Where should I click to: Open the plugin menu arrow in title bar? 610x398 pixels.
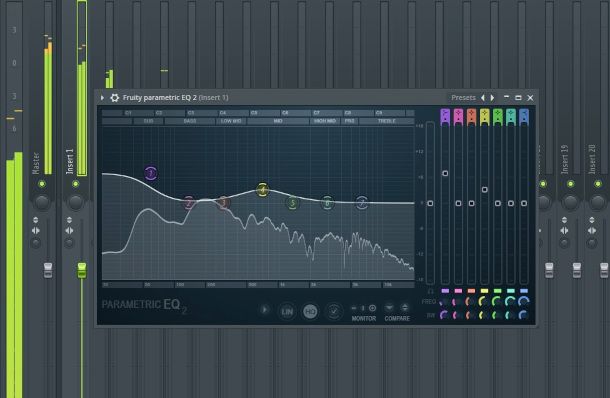(102, 98)
